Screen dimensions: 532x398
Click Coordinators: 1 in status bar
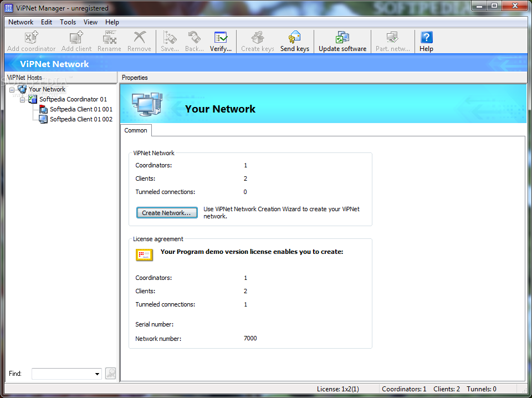tap(404, 389)
